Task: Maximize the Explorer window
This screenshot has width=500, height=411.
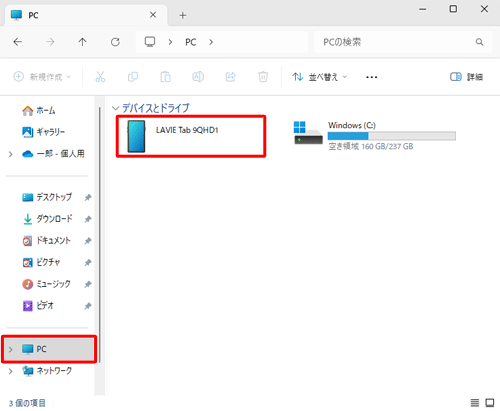Action: tap(453, 9)
